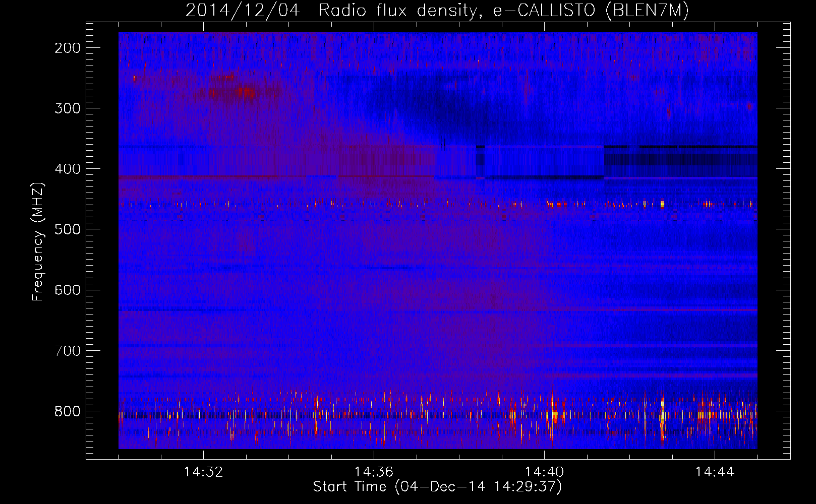Viewport: 816px width, 504px height.
Task: Click the 14:36 time tick label
Action: click(374, 472)
